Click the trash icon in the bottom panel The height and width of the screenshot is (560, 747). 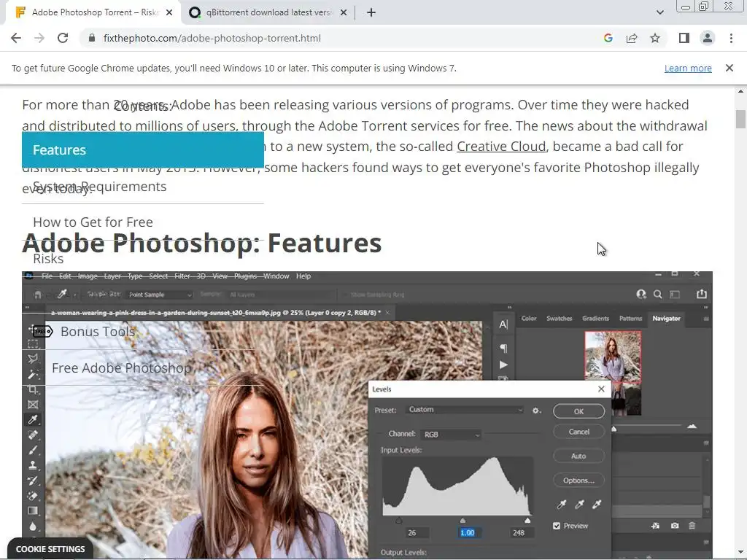(x=692, y=526)
